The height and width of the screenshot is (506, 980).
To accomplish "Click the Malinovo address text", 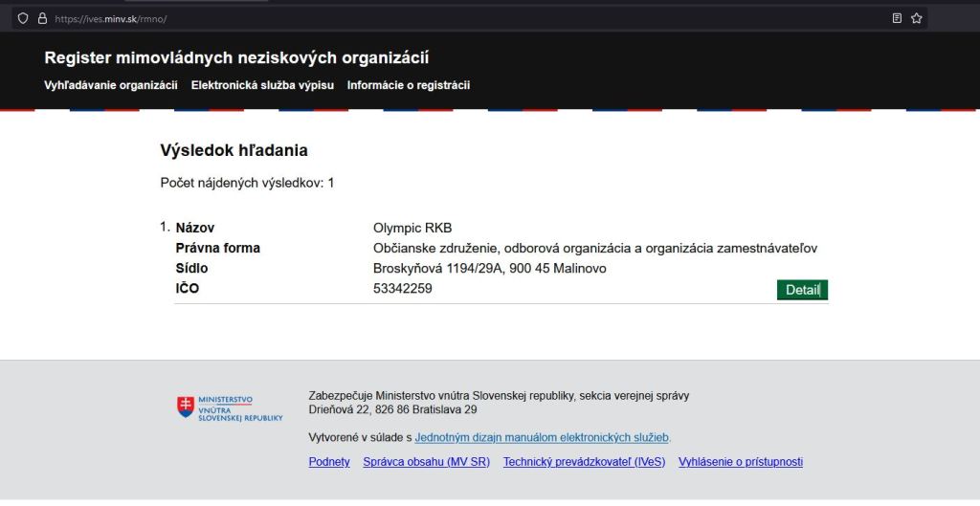I will click(489, 268).
